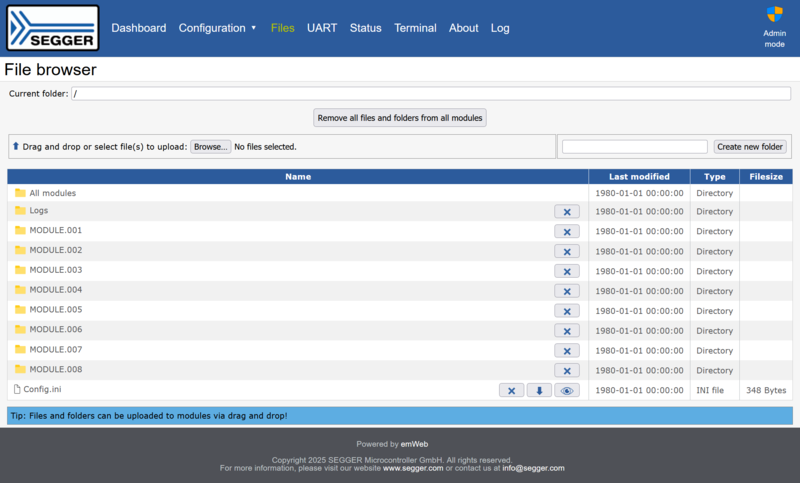
Task: Click Remove all files and folders button
Action: point(399,118)
